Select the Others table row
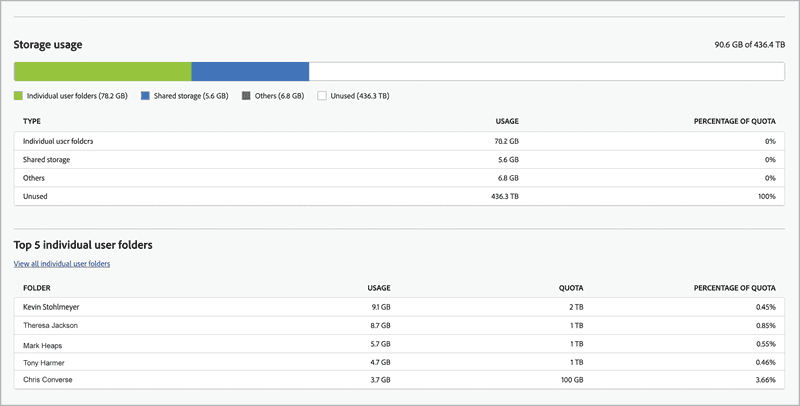The height and width of the screenshot is (406, 800). [399, 178]
